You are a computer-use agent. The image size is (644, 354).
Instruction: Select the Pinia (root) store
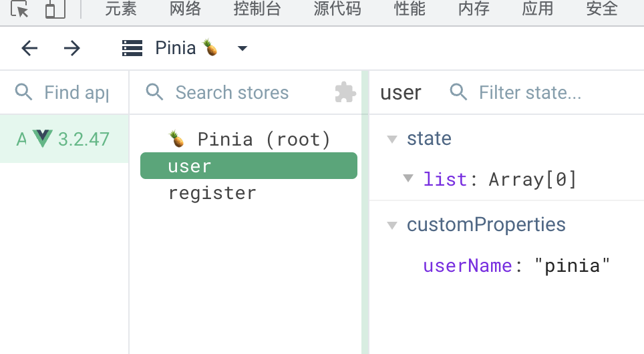pyautogui.click(x=249, y=139)
